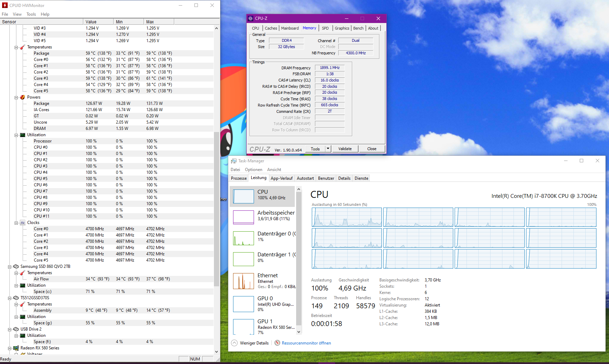Select the GPU 1 Radeon RX 580 entry

(263, 326)
